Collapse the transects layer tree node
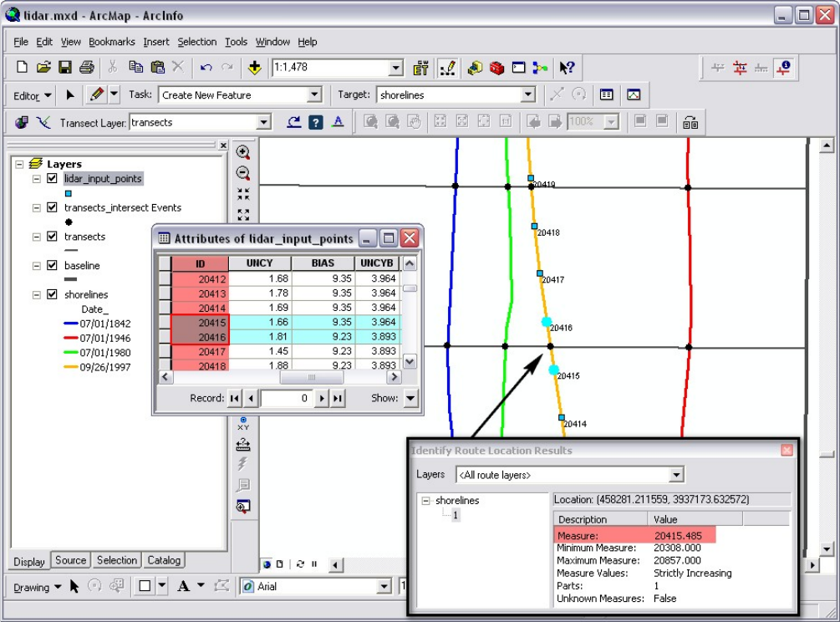Screen dimensions: 840x622 coord(36,237)
